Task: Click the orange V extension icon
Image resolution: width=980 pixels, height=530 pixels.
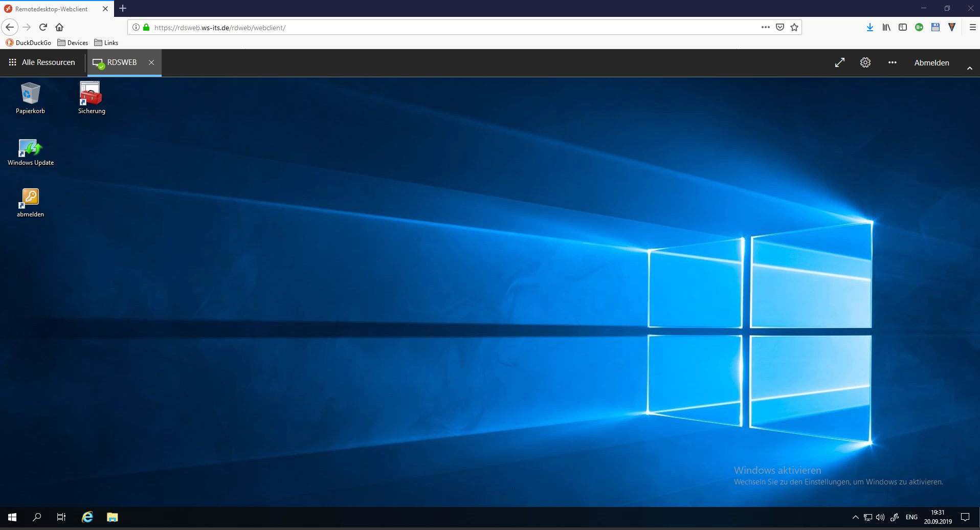Action: click(952, 27)
